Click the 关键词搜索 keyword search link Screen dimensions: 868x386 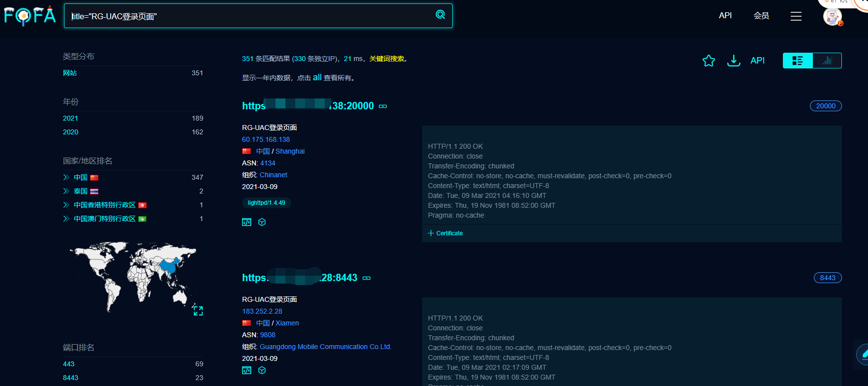[x=387, y=59]
